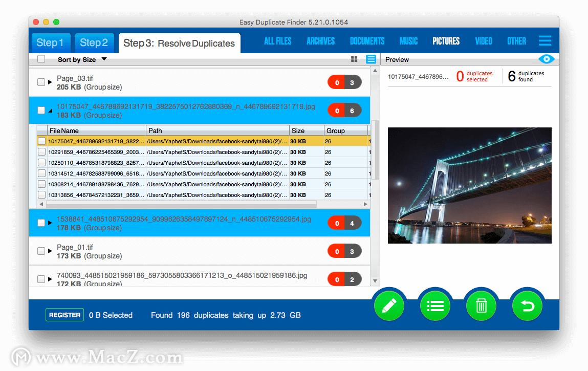
Task: Click the REGISTER button
Action: click(x=64, y=315)
